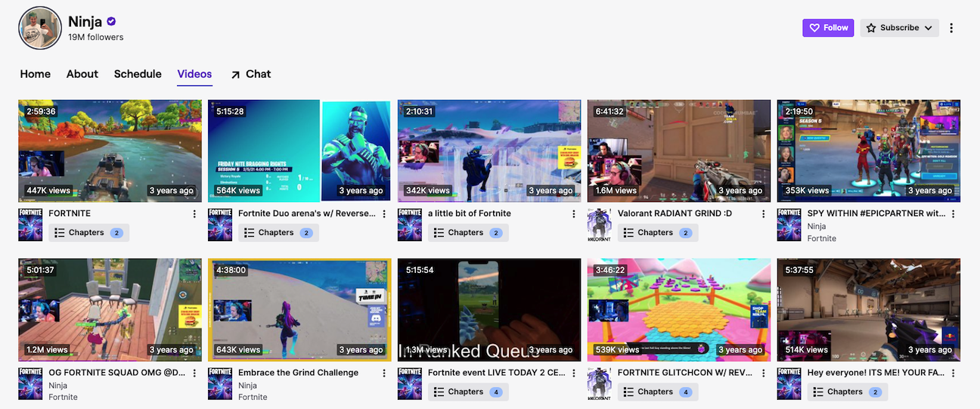Screen dimensions: 980x409
Task: Open options for OG FORTNITE SQUAD video
Action: tap(194, 373)
